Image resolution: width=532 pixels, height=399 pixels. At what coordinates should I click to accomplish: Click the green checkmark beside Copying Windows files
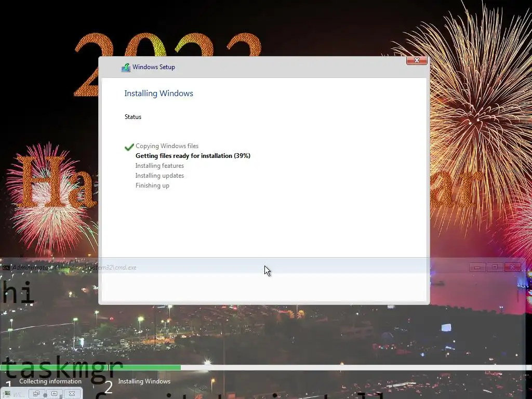129,147
